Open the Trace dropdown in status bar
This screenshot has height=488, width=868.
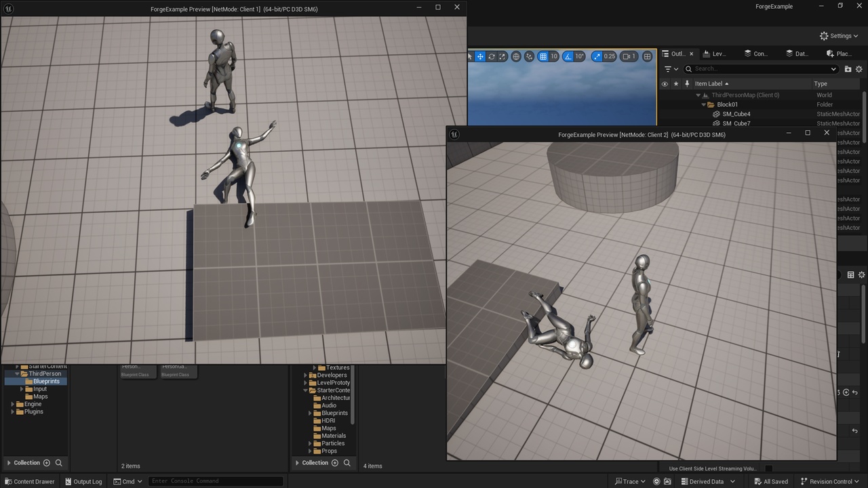630,481
